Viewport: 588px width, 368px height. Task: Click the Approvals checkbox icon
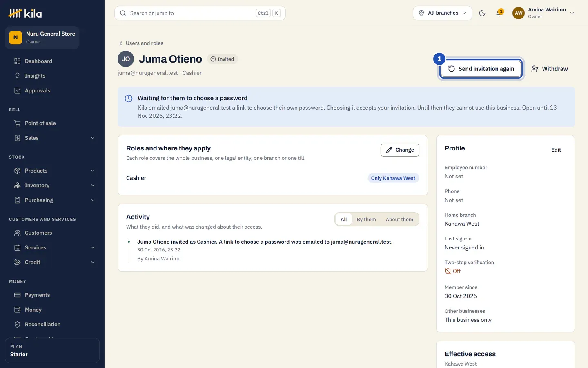[x=17, y=91]
